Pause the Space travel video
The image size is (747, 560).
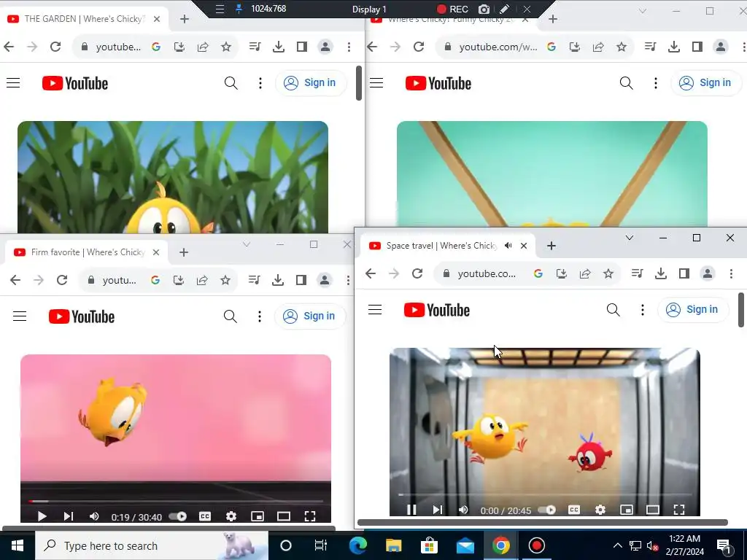click(411, 510)
